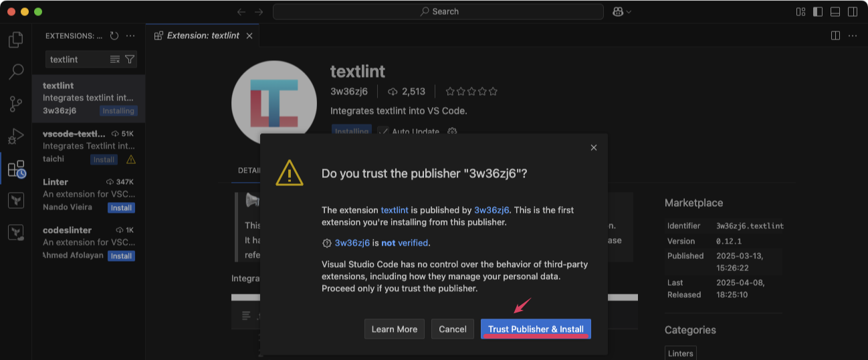Toggle the secondary side bar visibility
This screenshot has width=868, height=360.
[x=853, y=12]
